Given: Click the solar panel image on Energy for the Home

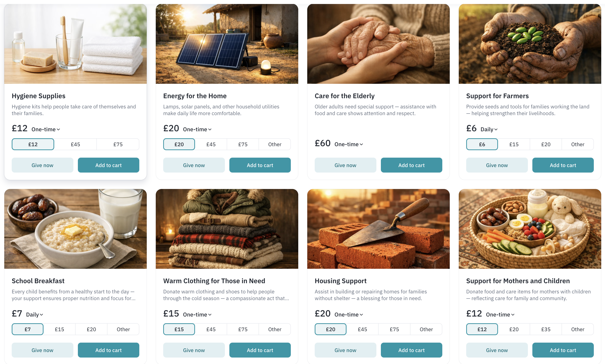Looking at the screenshot, I should coord(227,44).
